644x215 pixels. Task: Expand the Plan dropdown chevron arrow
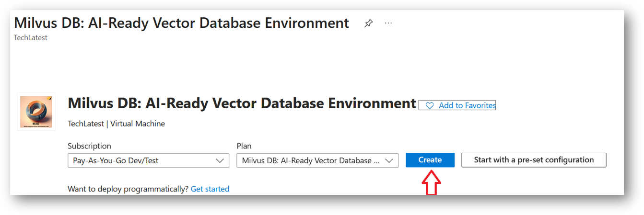point(389,160)
